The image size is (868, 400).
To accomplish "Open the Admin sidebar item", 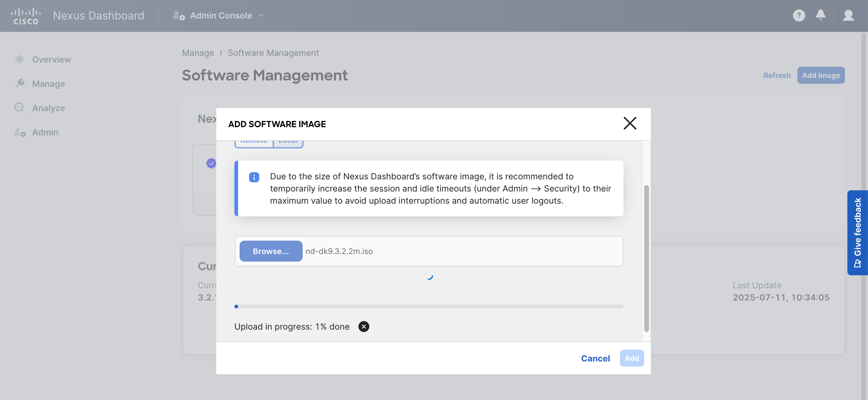I will [45, 132].
